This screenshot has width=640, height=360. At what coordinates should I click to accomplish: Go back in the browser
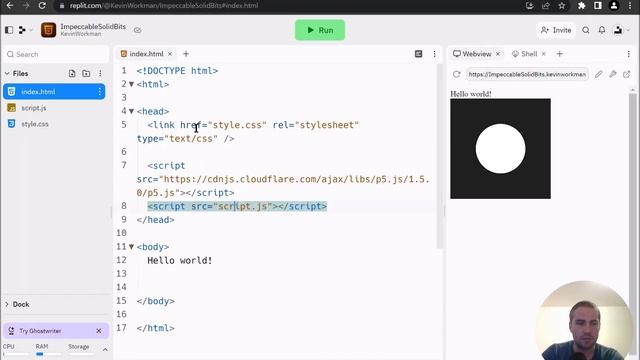coord(10,6)
